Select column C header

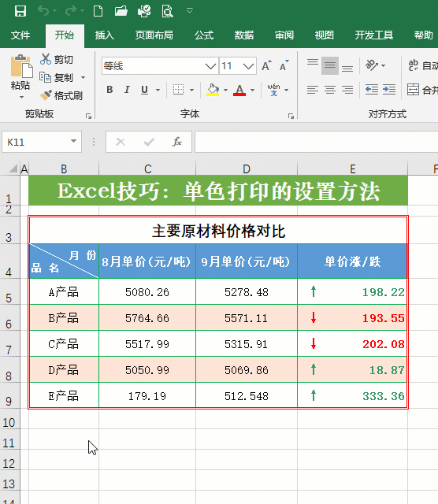pos(147,169)
